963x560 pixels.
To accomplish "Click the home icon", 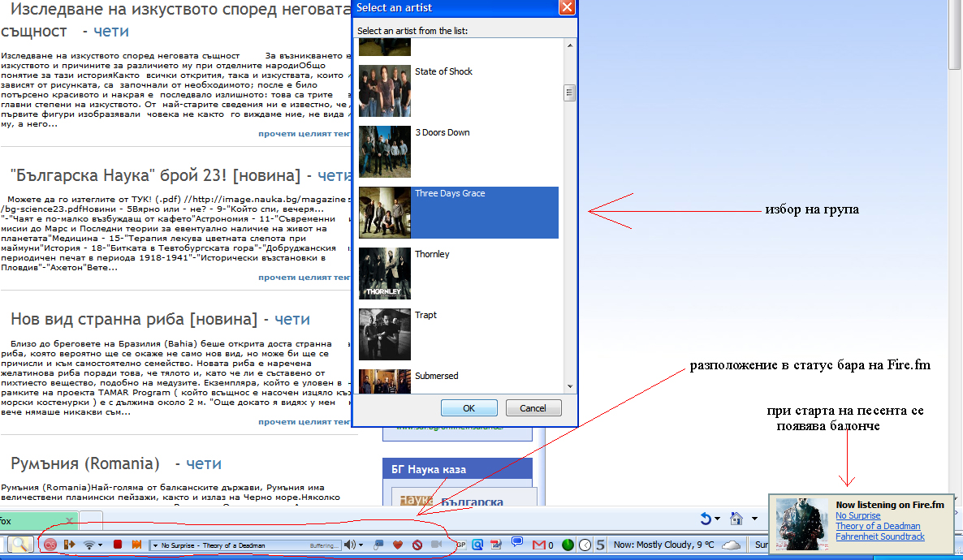I will (x=736, y=519).
